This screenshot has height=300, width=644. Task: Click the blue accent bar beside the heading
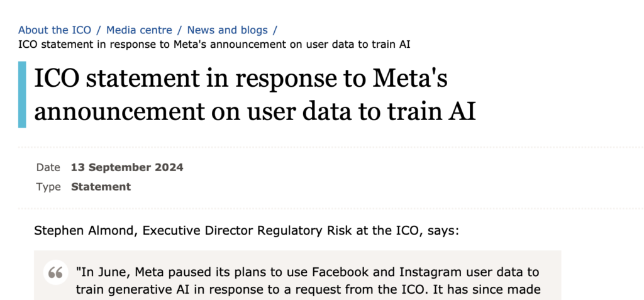pyautogui.click(x=22, y=94)
